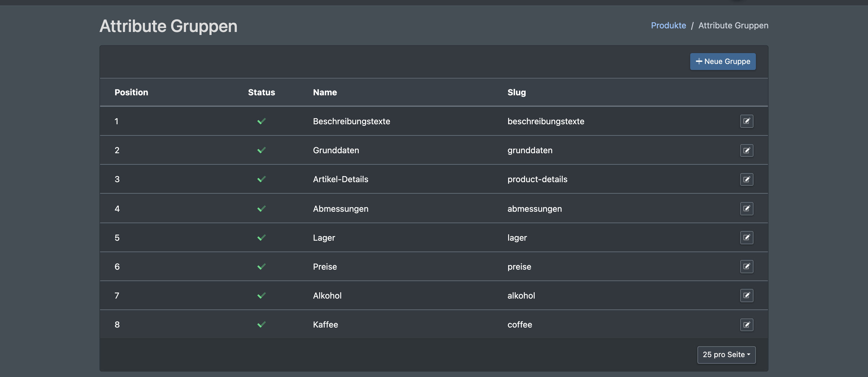868x377 pixels.
Task: Go to Produkte breadcrumb link
Action: point(668,25)
